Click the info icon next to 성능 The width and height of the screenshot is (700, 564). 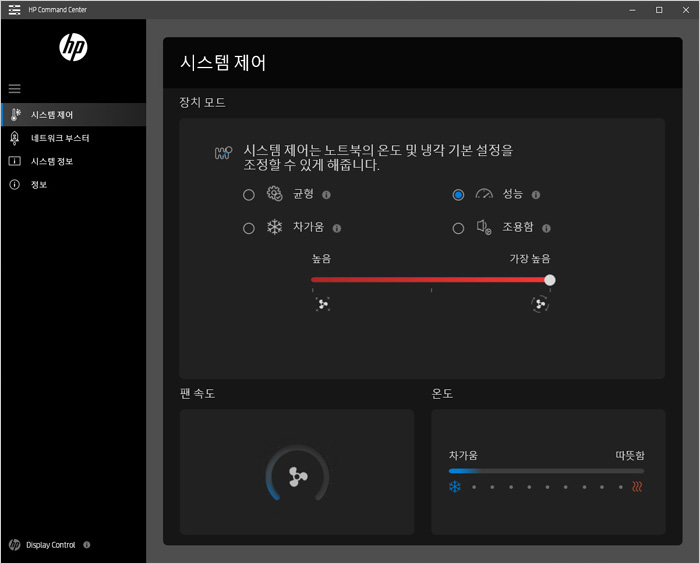536,195
